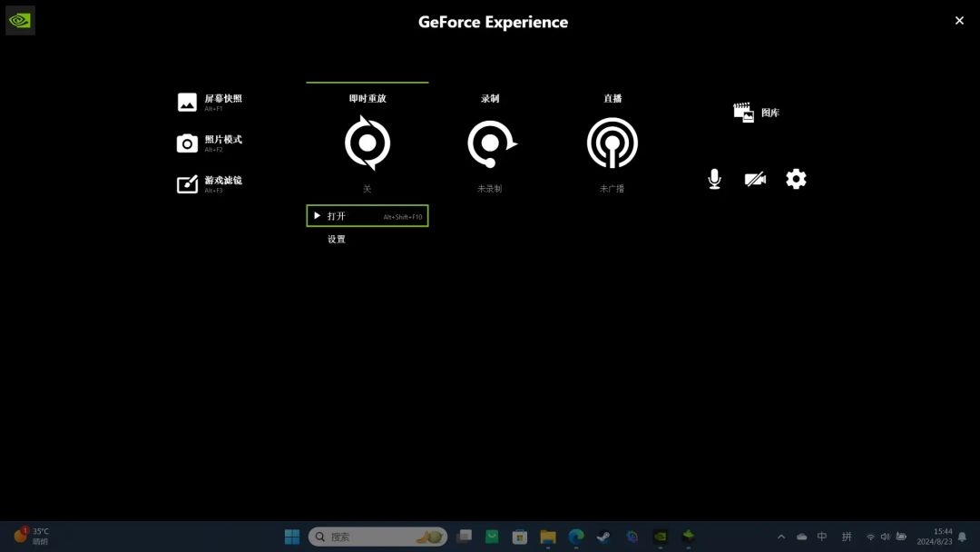This screenshot has width=980, height=552.
Task: Click the NVIDIA logo in top-left
Action: tap(20, 20)
